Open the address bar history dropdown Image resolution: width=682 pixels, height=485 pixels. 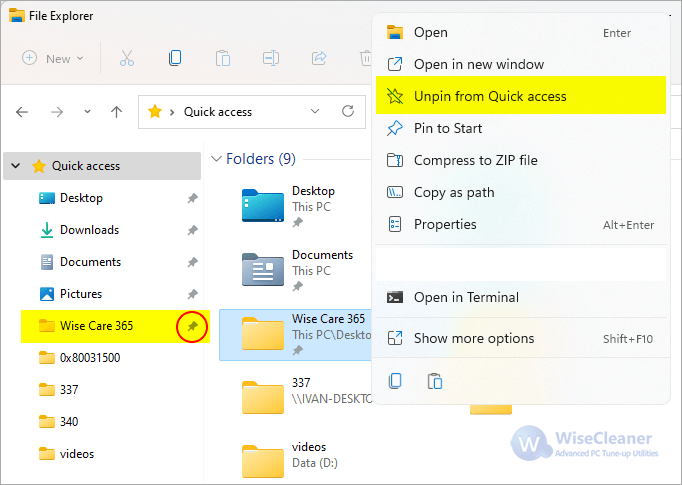[x=315, y=111]
